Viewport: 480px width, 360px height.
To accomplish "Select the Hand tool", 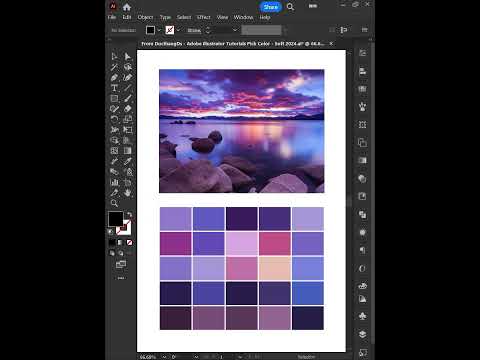I will [x=127, y=193].
